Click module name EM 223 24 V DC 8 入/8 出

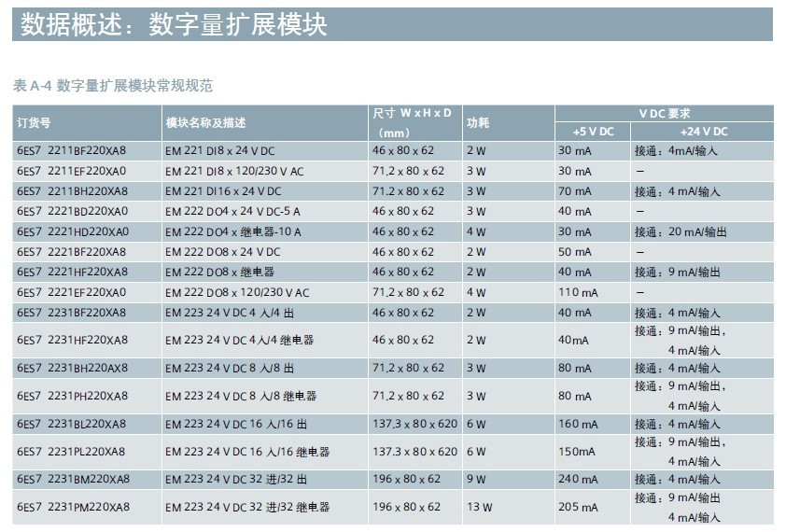pos(230,368)
